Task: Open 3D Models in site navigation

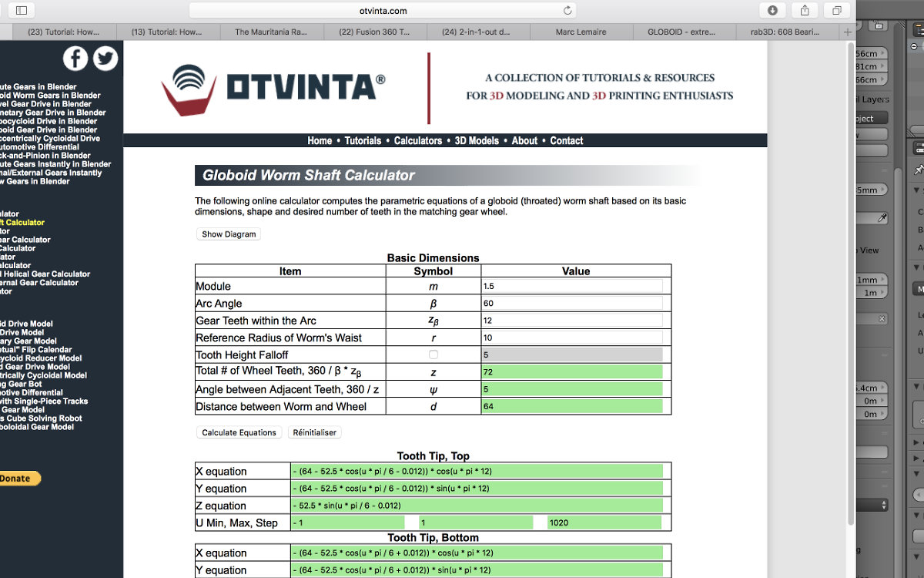Action: coord(477,140)
